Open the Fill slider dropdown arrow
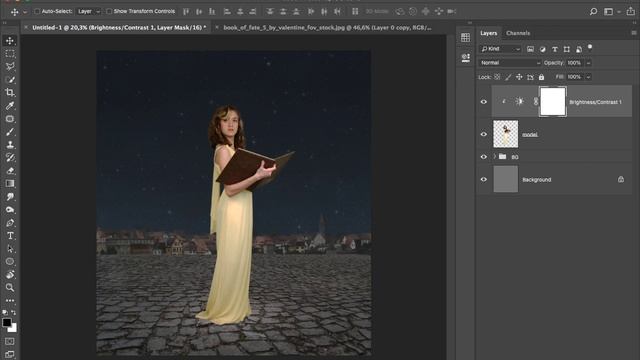Viewport: 640px width, 360px height. [588, 77]
